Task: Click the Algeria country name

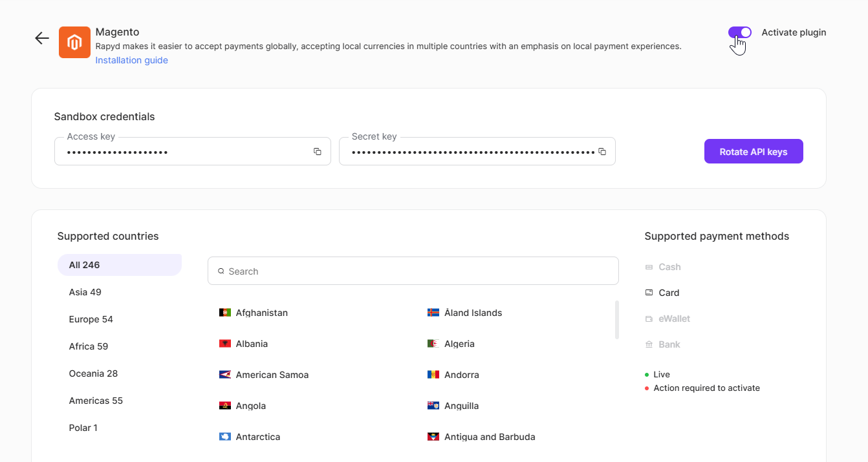Action: pyautogui.click(x=459, y=344)
